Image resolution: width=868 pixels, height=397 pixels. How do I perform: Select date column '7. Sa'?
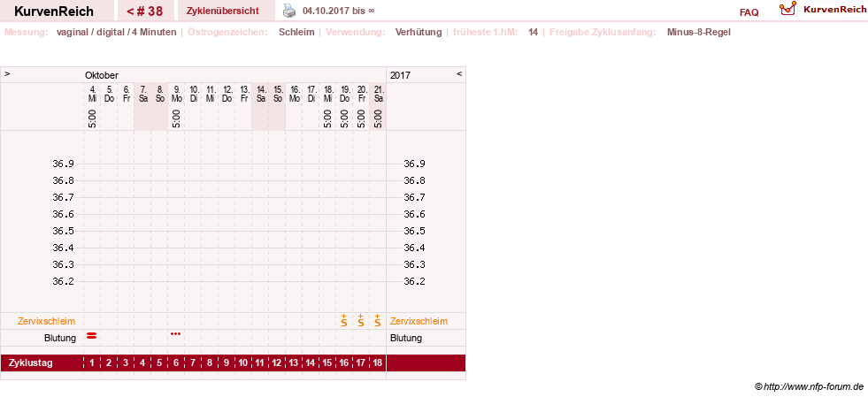(142, 94)
